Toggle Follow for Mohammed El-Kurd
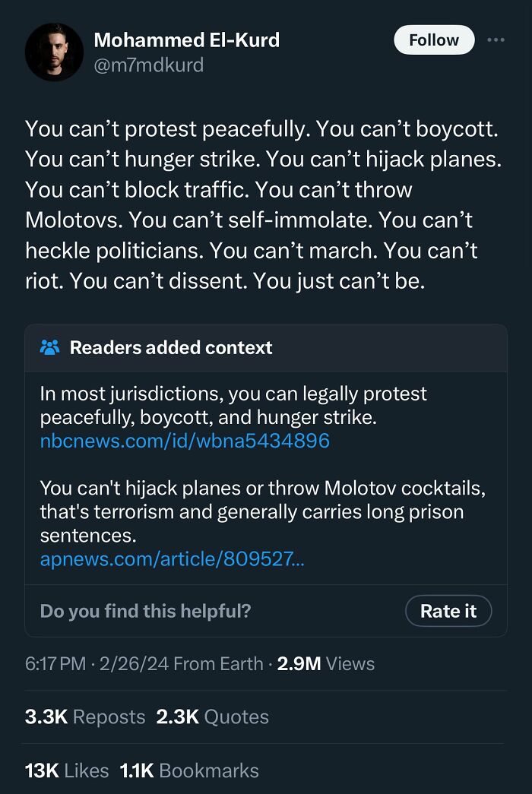Screen dimensions: 532x794 (x=434, y=40)
